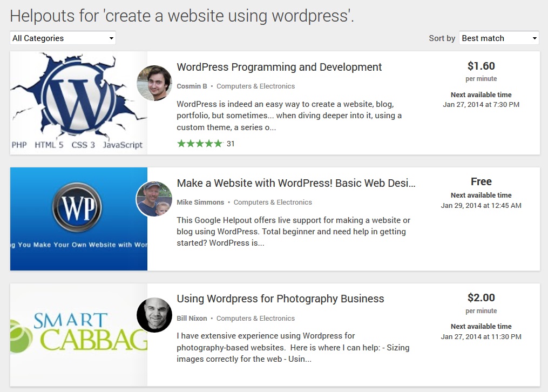This screenshot has height=392, width=548.
Task: Select Computers & Electronics category under Cosmin B
Action: tap(255, 86)
